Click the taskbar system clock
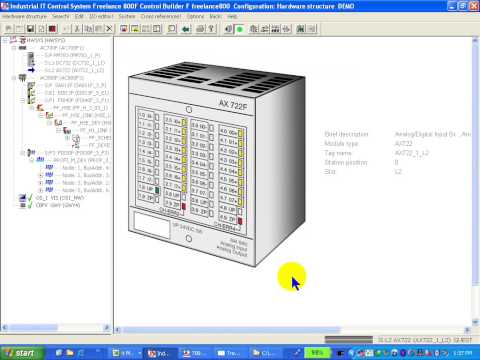This screenshot has width=480, height=360. 462,353
